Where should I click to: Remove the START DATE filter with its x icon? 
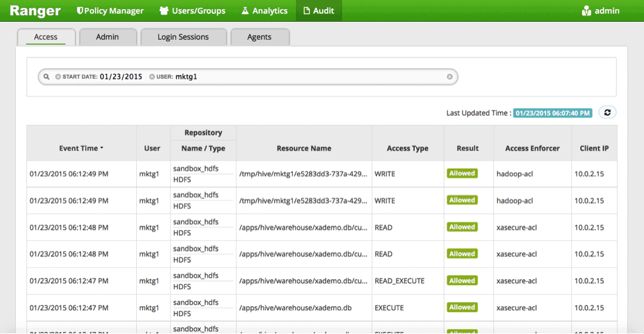pos(58,77)
